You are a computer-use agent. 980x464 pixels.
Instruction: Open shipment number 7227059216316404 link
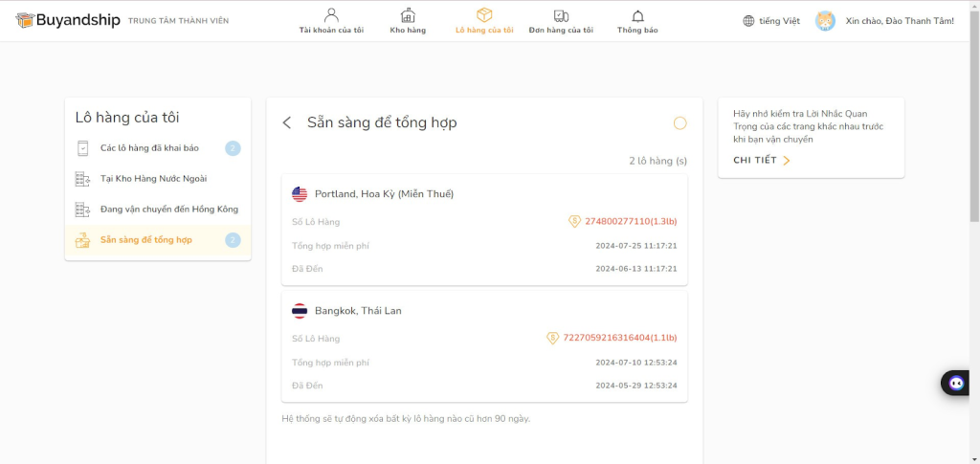tap(620, 338)
